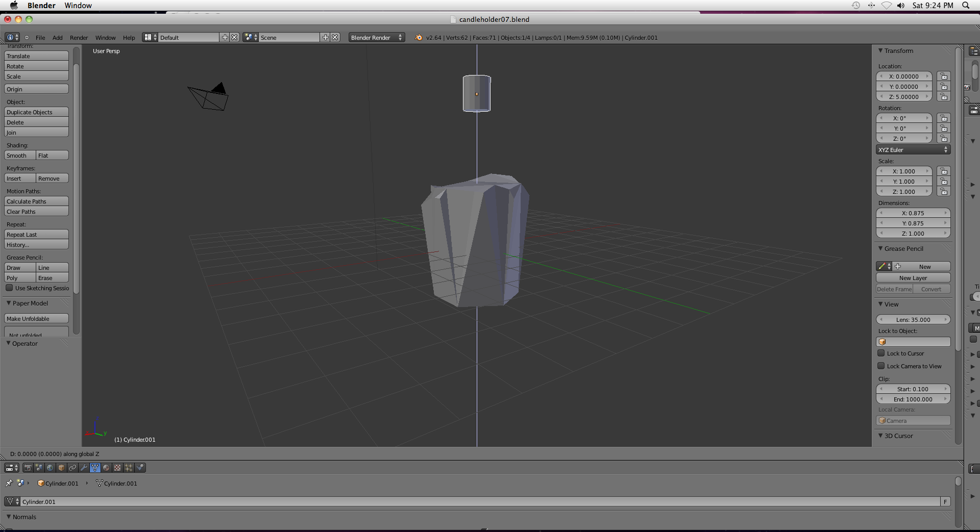Click the pin icon in properties breadcrumb
This screenshot has height=532, width=980.
click(9, 483)
